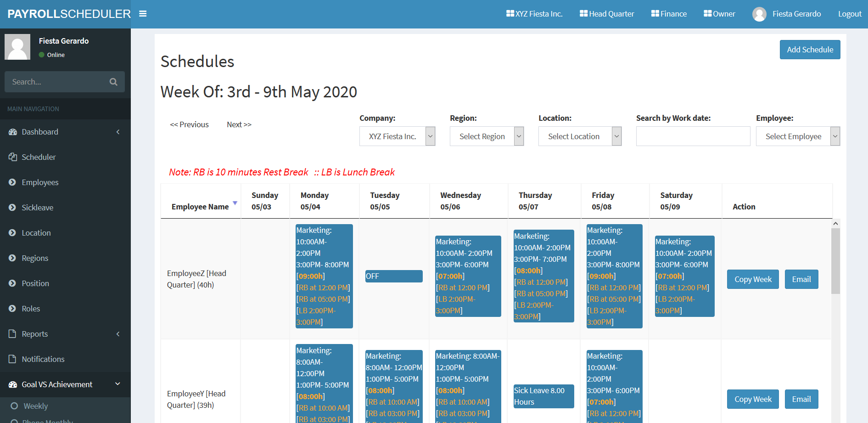This screenshot has width=868, height=423.
Task: Click the Notifications file icon
Action: pyautogui.click(x=12, y=359)
